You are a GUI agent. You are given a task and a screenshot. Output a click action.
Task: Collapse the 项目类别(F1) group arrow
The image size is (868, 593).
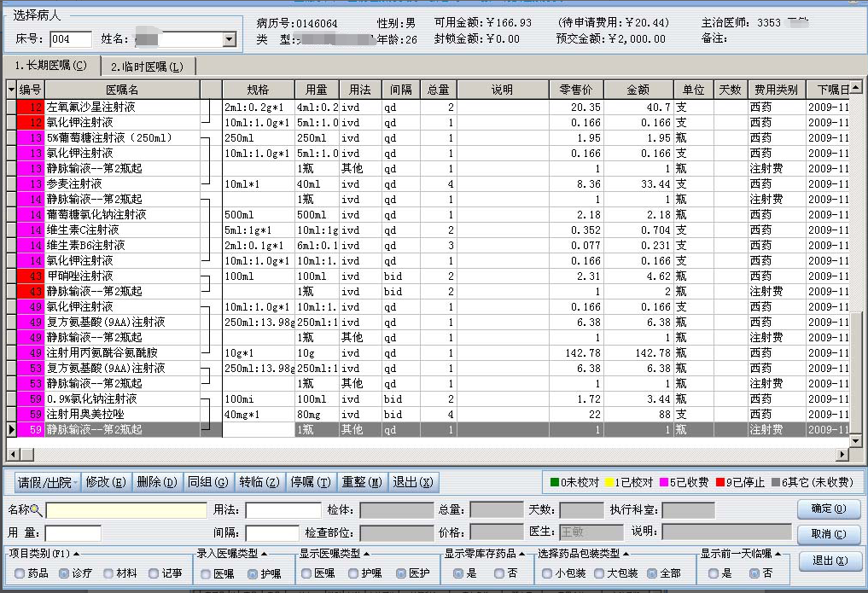click(76, 554)
